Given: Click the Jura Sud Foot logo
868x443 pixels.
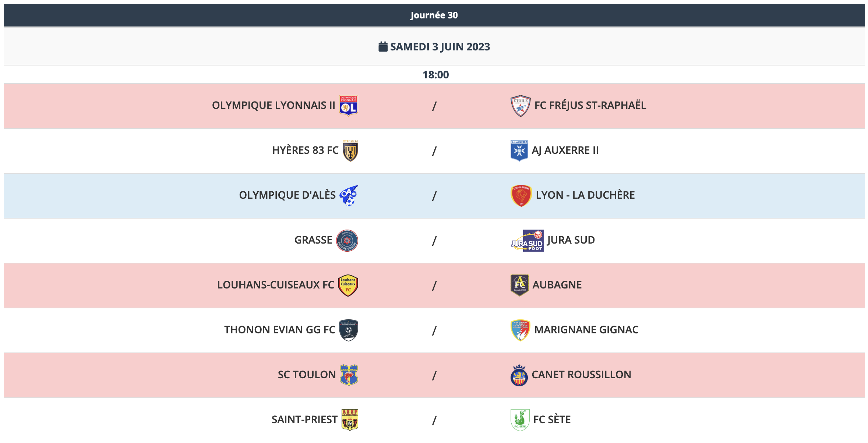Looking at the screenshot, I should pyautogui.click(x=527, y=241).
